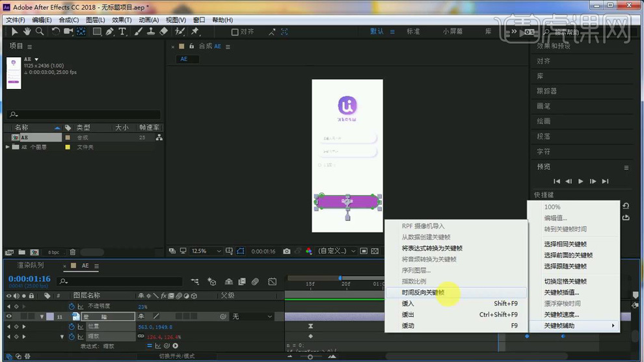Image resolution: width=644 pixels, height=362 pixels.
Task: Click the snapshot camera icon in viewer
Action: (x=286, y=251)
